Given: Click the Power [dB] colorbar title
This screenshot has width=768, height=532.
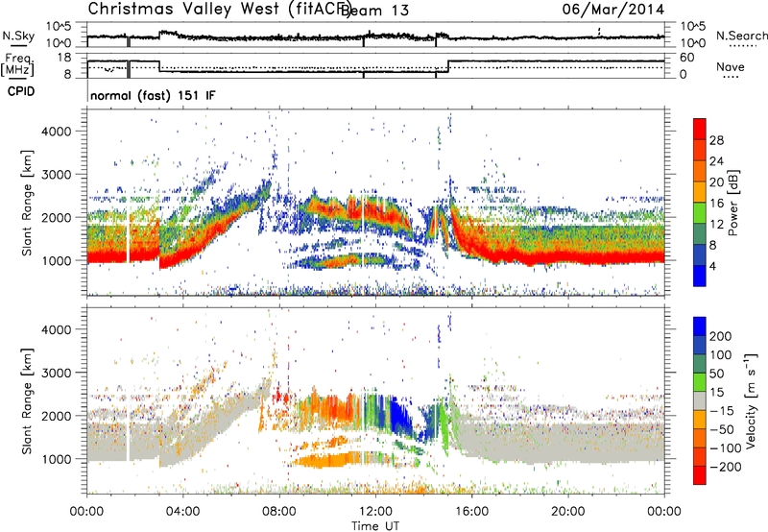Looking at the screenshot, I should click(x=733, y=203).
